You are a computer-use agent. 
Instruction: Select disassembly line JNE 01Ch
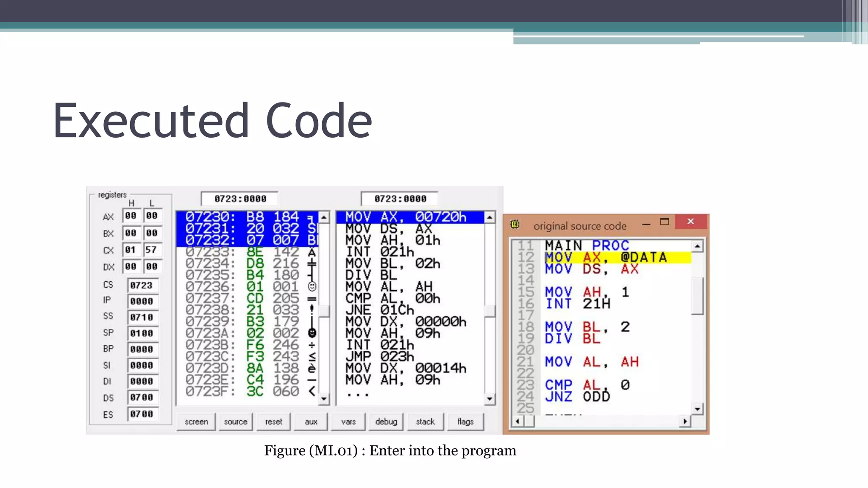[x=410, y=310]
